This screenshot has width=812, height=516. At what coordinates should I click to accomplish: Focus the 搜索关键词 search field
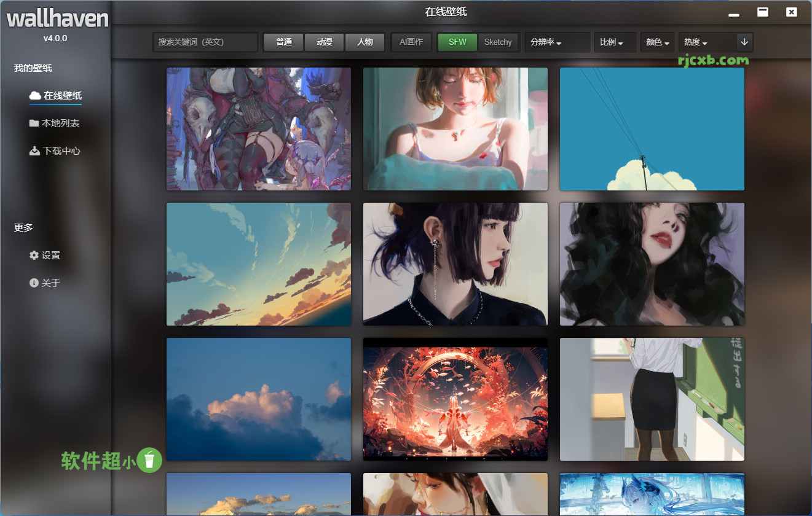pos(205,42)
